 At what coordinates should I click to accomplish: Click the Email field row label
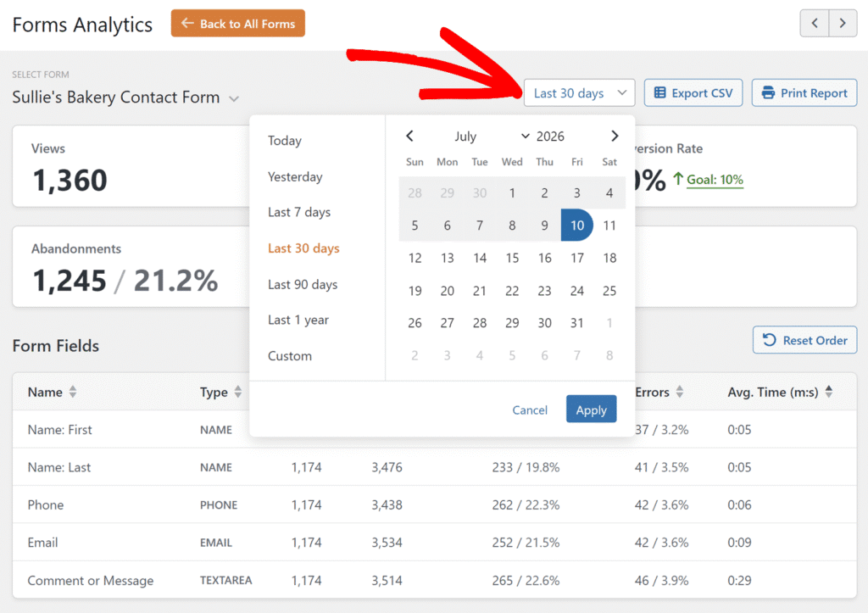point(42,543)
